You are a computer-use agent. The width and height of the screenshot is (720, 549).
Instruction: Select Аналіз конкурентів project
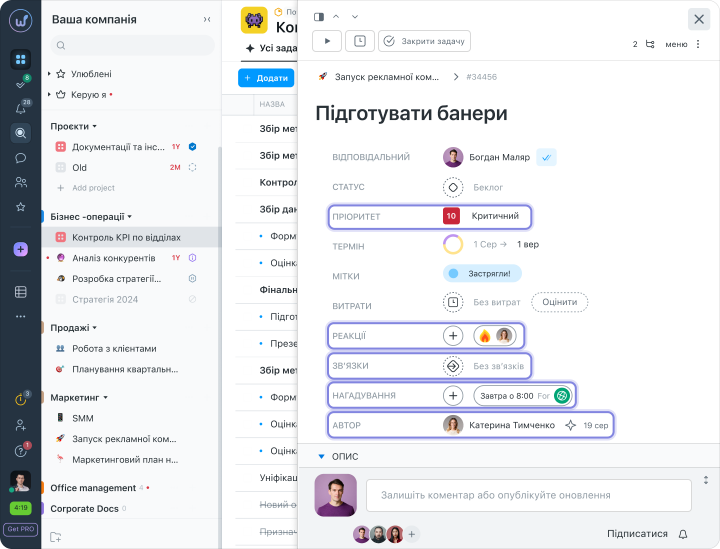coord(113,257)
